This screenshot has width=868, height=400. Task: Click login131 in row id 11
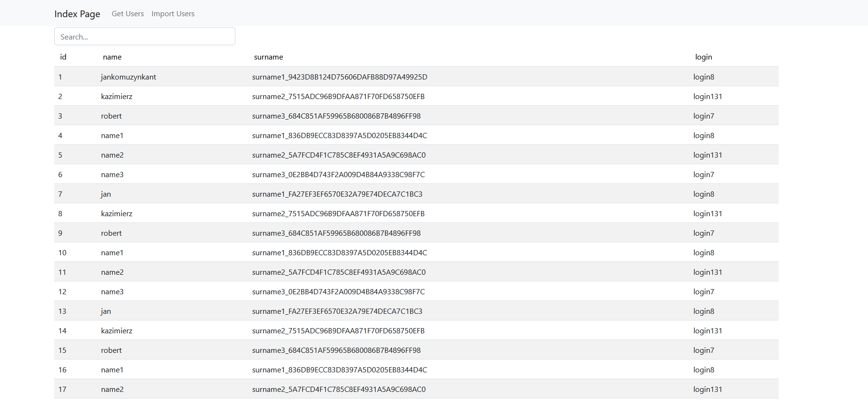(708, 272)
